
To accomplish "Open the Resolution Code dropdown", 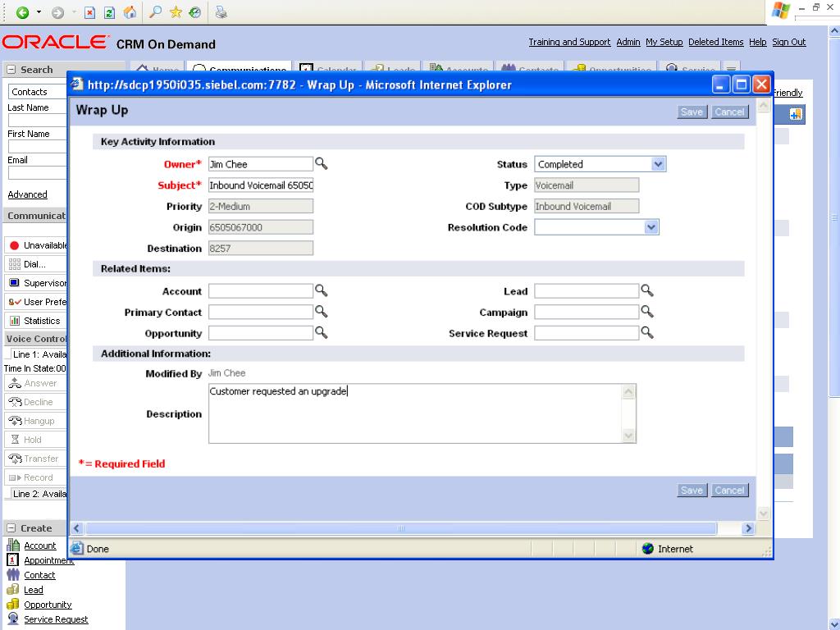I will click(x=596, y=227).
